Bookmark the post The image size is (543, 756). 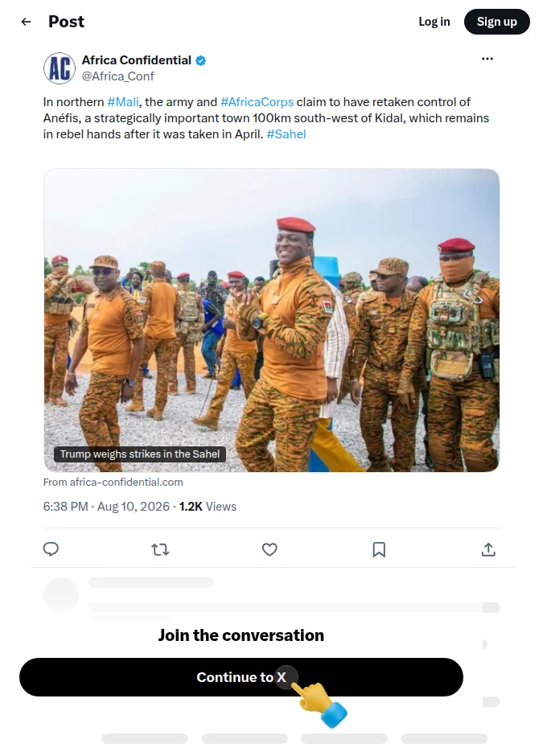point(379,549)
